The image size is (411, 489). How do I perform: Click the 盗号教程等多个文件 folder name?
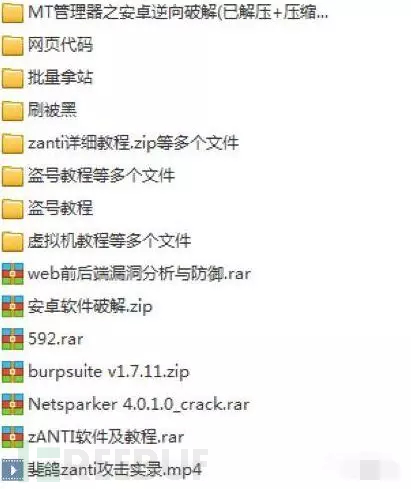click(x=101, y=175)
